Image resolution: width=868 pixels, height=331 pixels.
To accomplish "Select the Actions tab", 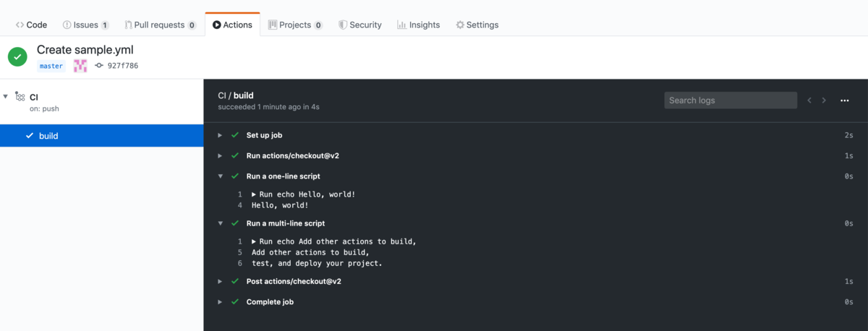I will click(232, 25).
